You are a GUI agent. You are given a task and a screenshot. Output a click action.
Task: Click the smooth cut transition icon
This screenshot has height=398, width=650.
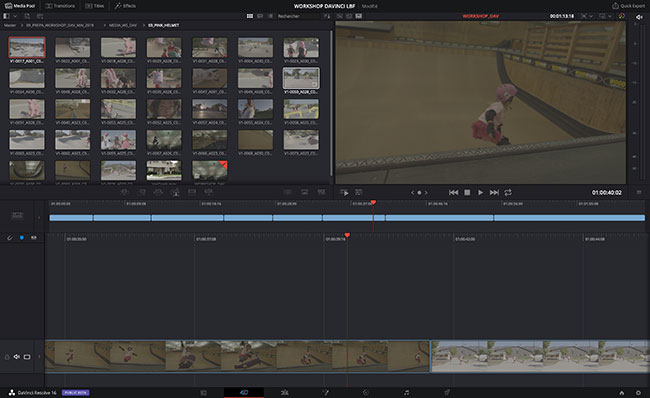pos(321,192)
